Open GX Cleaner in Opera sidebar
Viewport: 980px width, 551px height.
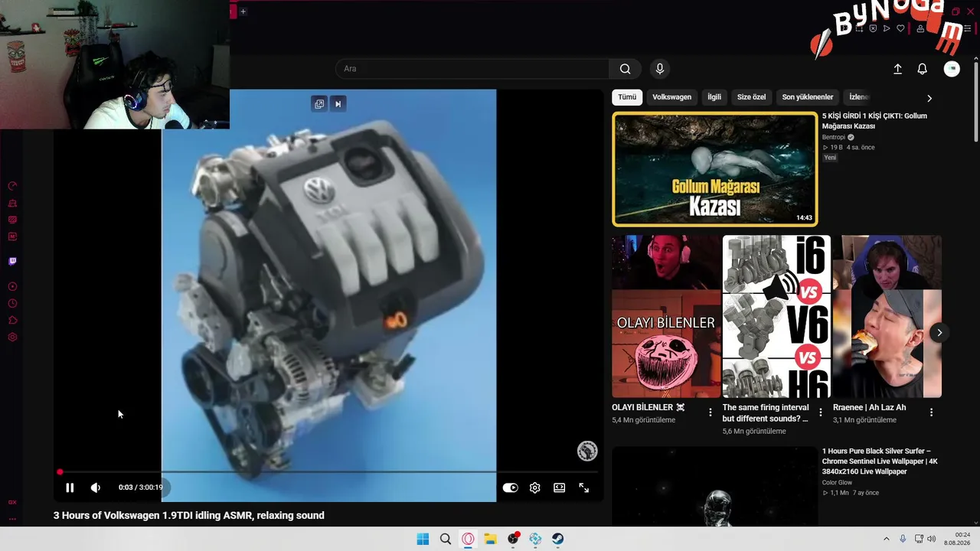tap(12, 203)
